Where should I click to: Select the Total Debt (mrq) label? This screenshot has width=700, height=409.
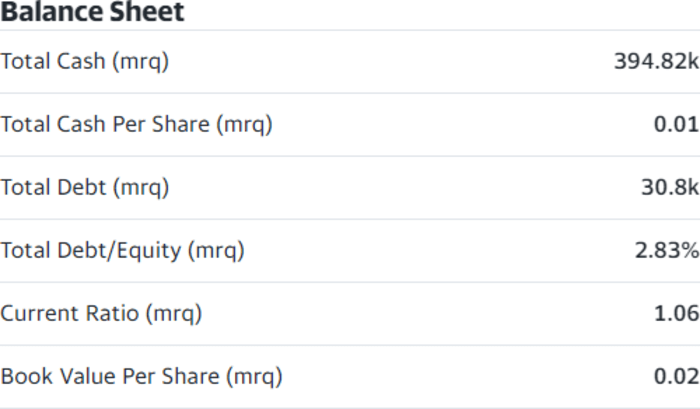[x=85, y=187]
